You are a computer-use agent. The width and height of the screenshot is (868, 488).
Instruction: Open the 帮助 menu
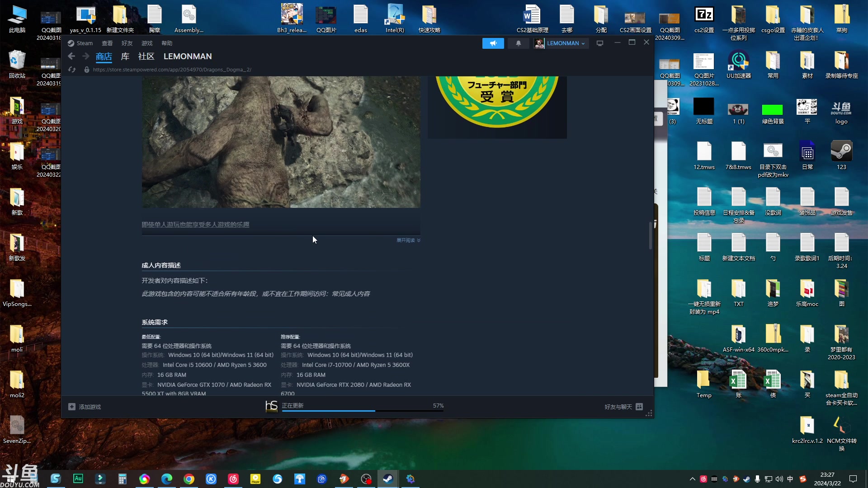(x=167, y=43)
